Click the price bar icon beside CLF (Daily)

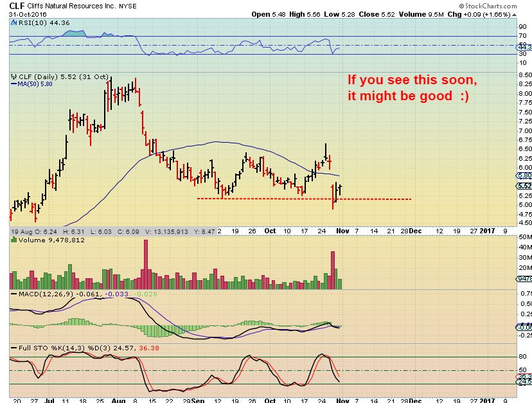(x=14, y=76)
